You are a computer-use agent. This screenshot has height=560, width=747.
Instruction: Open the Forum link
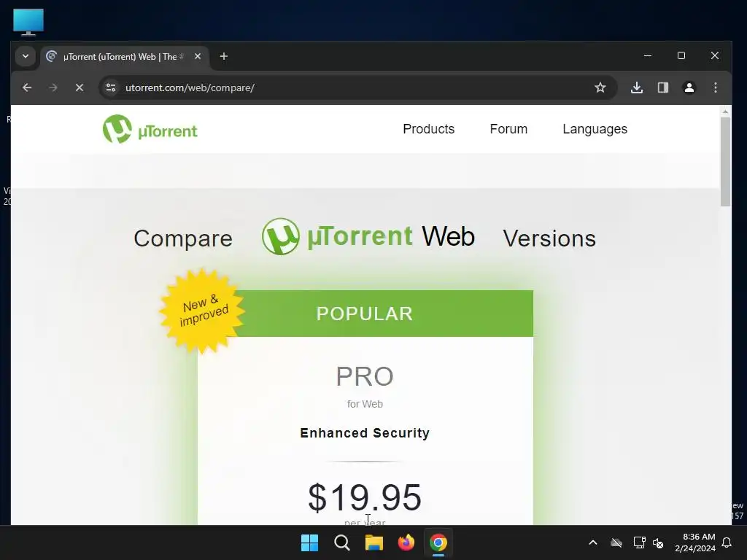[508, 129]
